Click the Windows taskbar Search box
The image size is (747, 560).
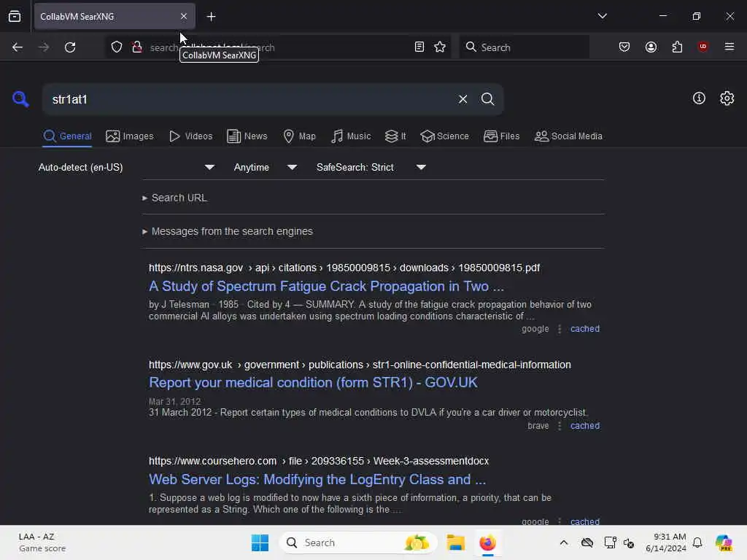click(x=358, y=542)
